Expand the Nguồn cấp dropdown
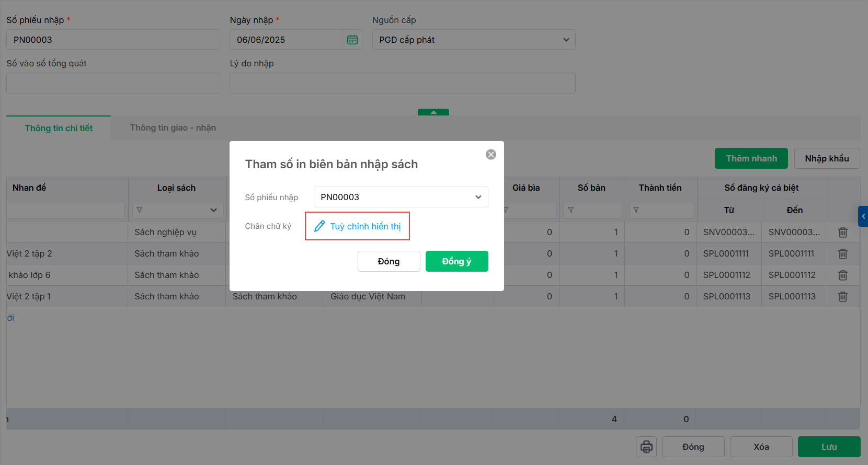The width and height of the screenshot is (868, 465). click(566, 40)
